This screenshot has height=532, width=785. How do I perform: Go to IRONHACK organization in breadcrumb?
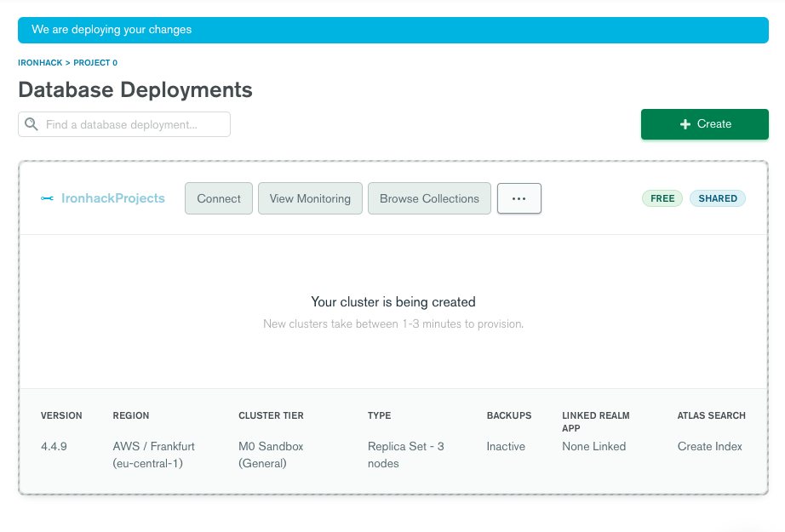[x=40, y=63]
